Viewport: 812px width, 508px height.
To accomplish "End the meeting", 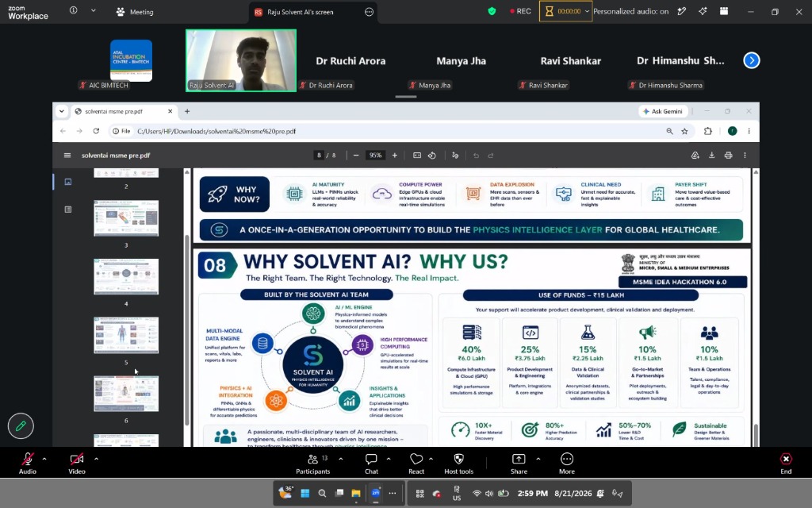I will point(786,463).
